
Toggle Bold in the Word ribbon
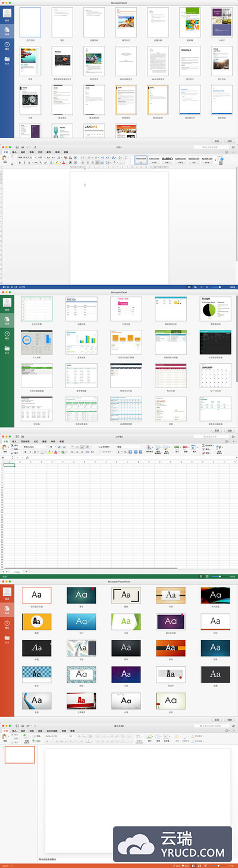(20, 163)
